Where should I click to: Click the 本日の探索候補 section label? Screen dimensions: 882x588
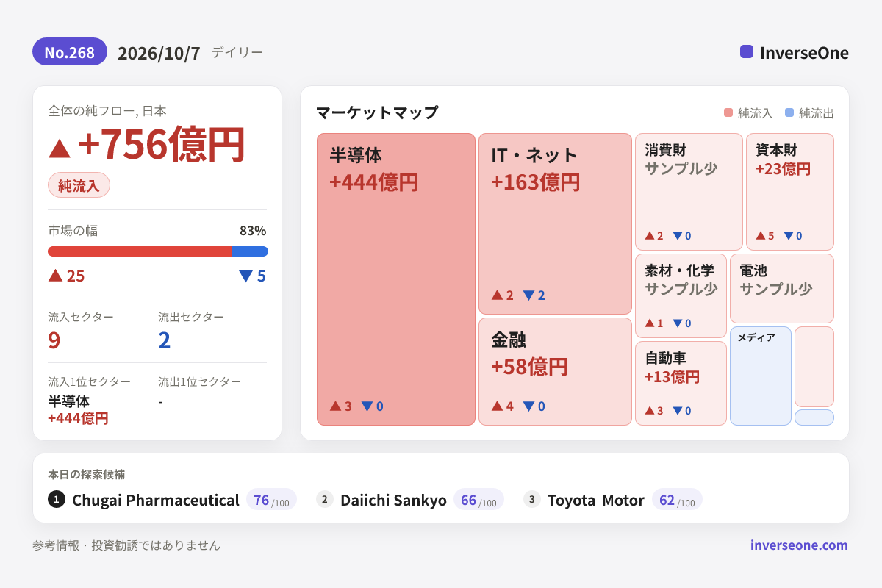(x=86, y=474)
